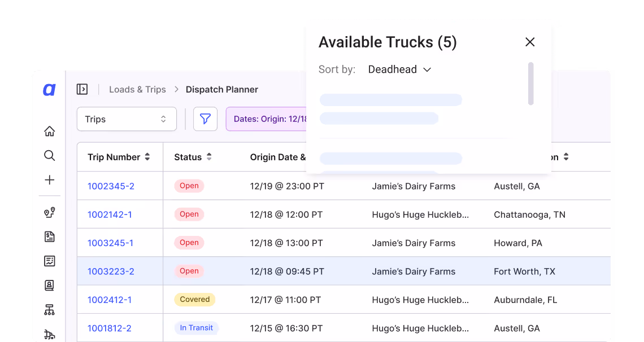
Task: Open the contacts address book icon
Action: click(50, 285)
